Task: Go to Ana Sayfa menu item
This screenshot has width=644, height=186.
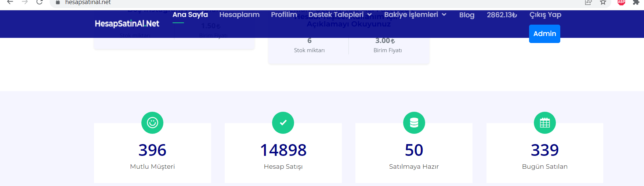Action: tap(190, 15)
